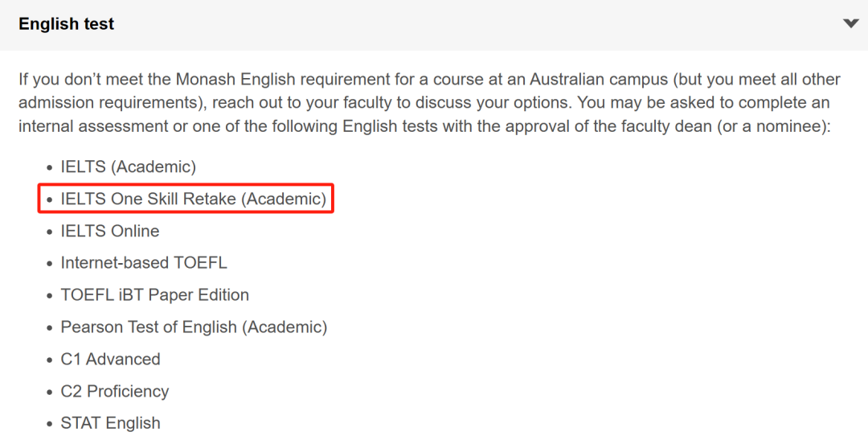
Task: Select the C2 Proficiency list item
Action: tap(115, 391)
